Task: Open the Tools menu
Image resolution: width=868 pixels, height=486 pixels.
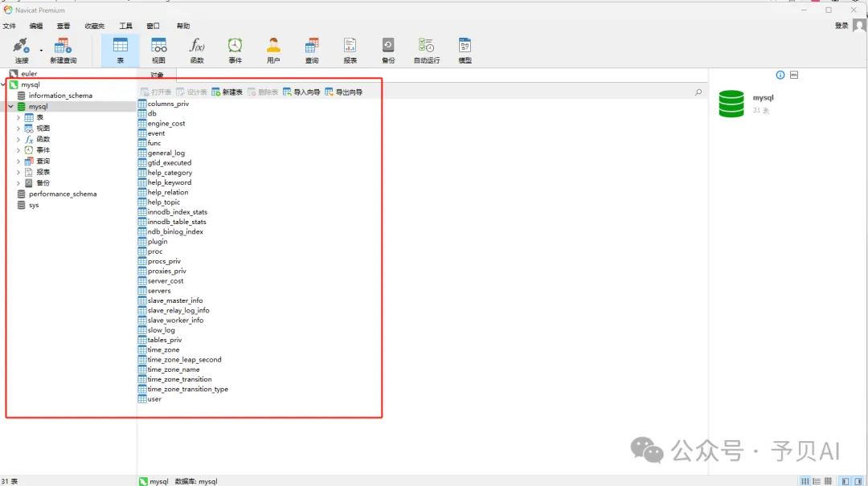Action: tap(125, 26)
